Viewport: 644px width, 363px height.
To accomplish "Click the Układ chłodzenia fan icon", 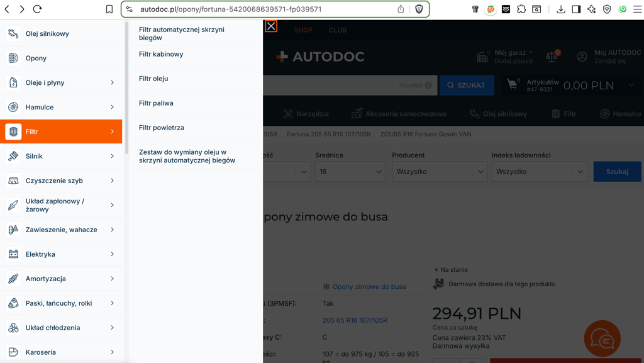I will [13, 328].
